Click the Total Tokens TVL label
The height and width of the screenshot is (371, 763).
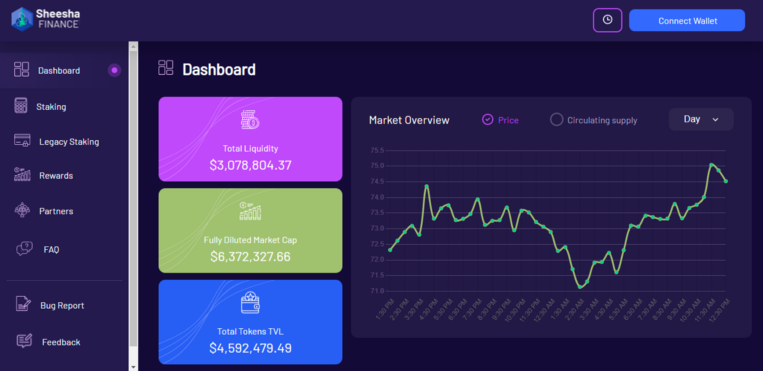tap(250, 332)
